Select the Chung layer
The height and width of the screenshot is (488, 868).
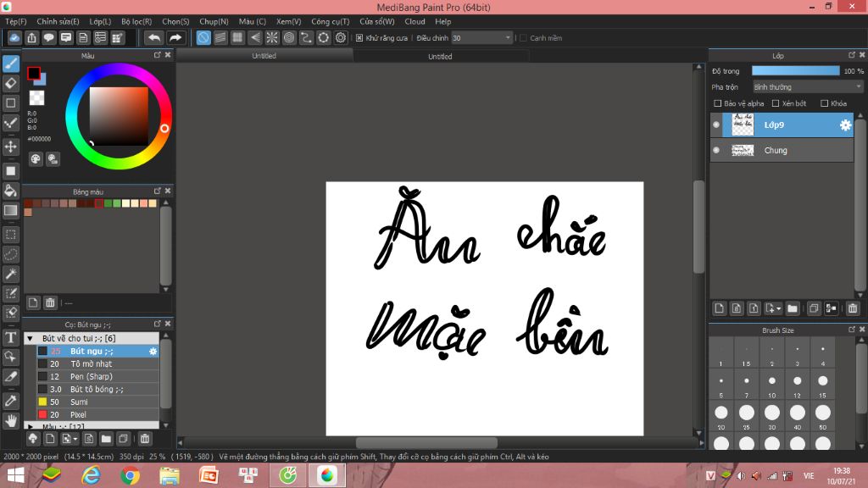(782, 151)
